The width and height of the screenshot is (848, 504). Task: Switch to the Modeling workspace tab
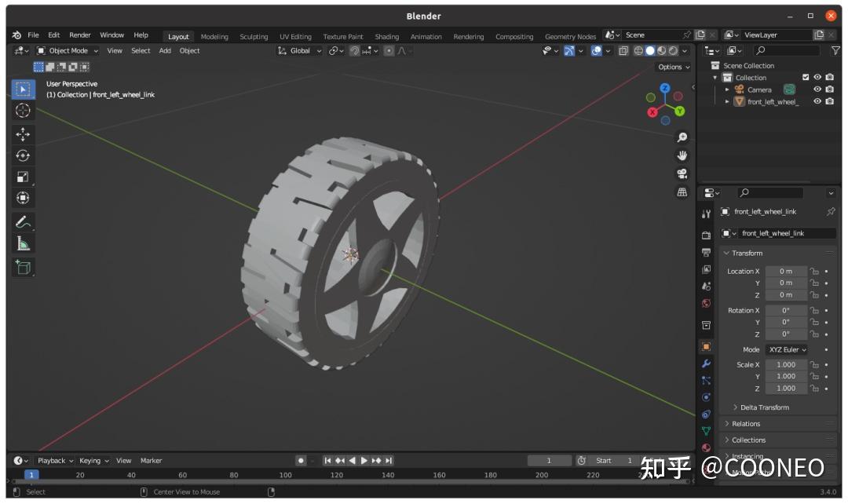(214, 36)
